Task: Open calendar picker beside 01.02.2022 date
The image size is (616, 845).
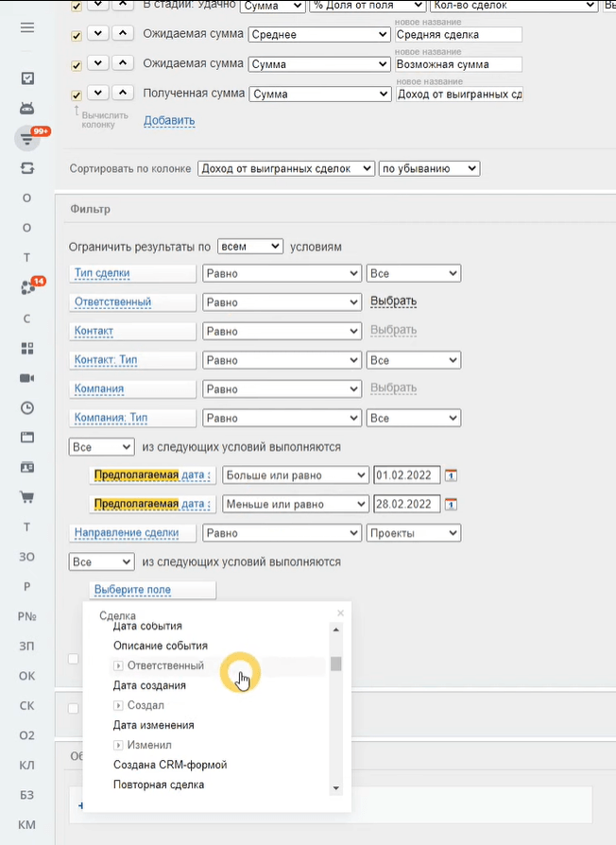Action: [451, 475]
